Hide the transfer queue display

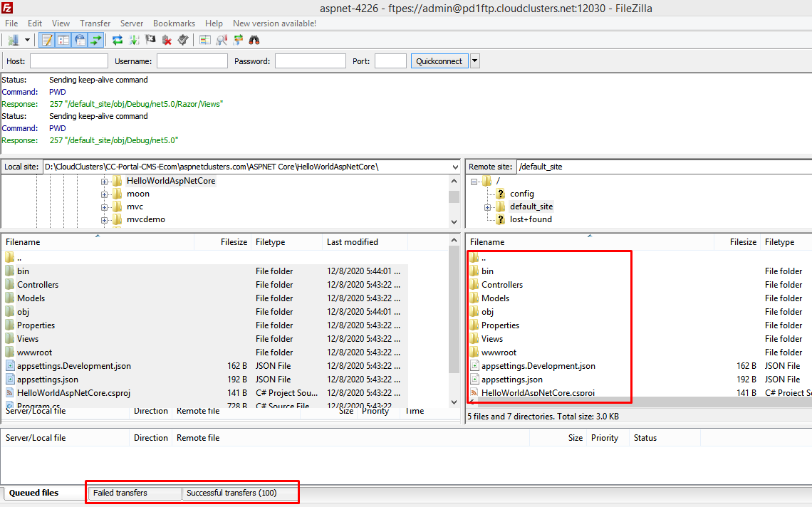tap(96, 40)
